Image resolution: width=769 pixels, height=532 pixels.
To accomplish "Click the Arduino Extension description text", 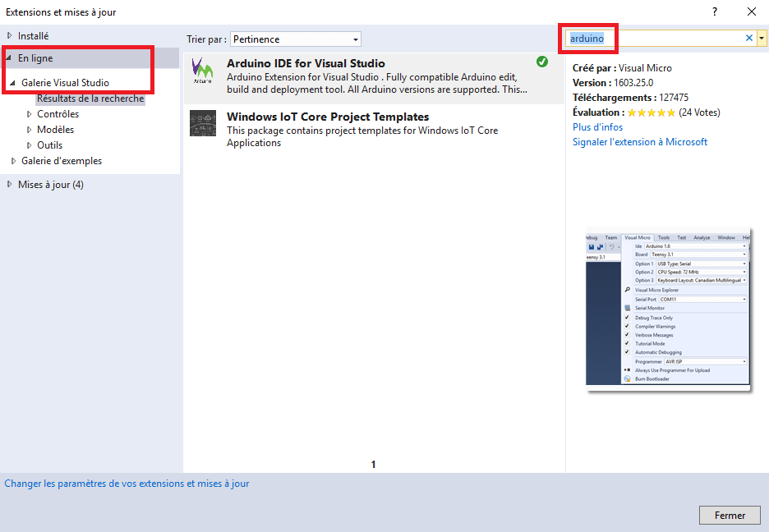I will 376,83.
